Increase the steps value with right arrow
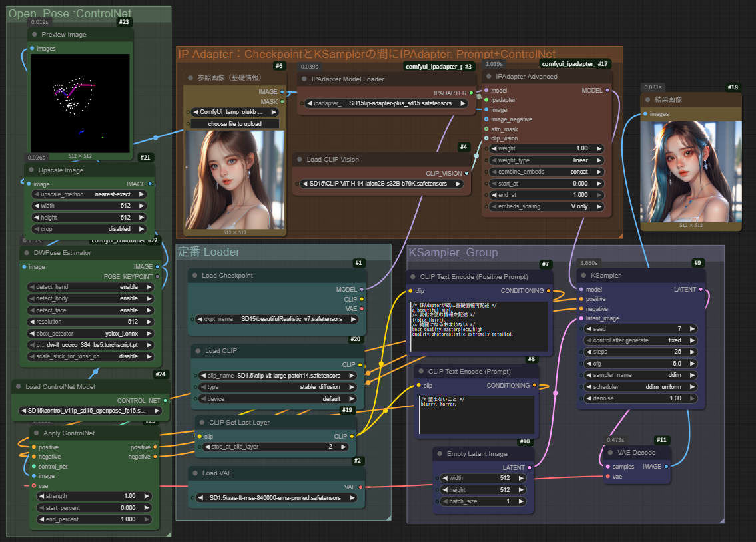Image resolution: width=756 pixels, height=542 pixels. 693,352
